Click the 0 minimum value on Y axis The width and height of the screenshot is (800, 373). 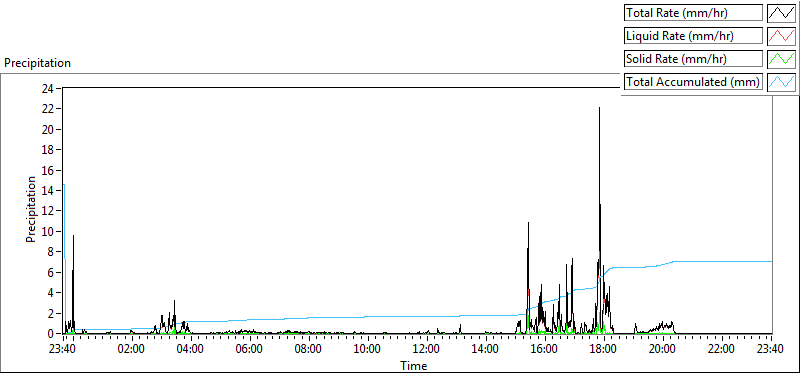[52, 334]
